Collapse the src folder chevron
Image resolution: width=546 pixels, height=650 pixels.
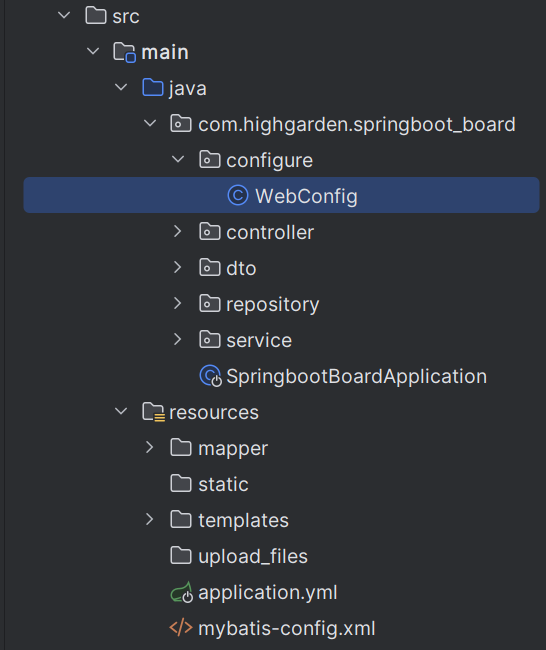64,15
